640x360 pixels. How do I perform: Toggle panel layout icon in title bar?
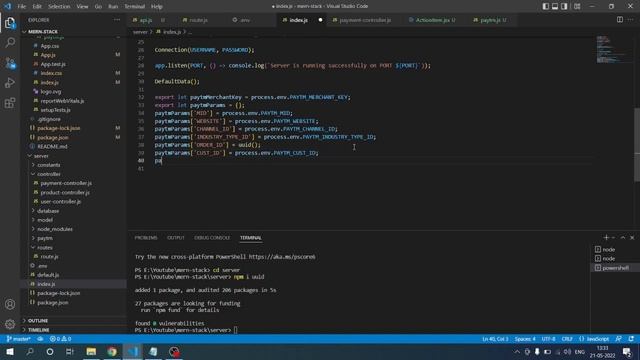pos(555,6)
